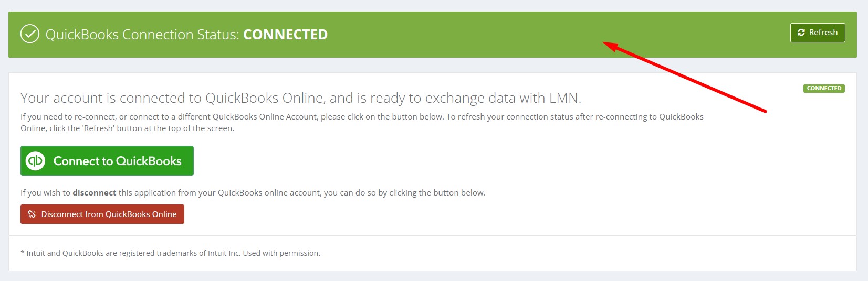Viewport: 868px width, 281px height.
Task: Click the green QuickBooks qb logo icon
Action: coord(36,161)
